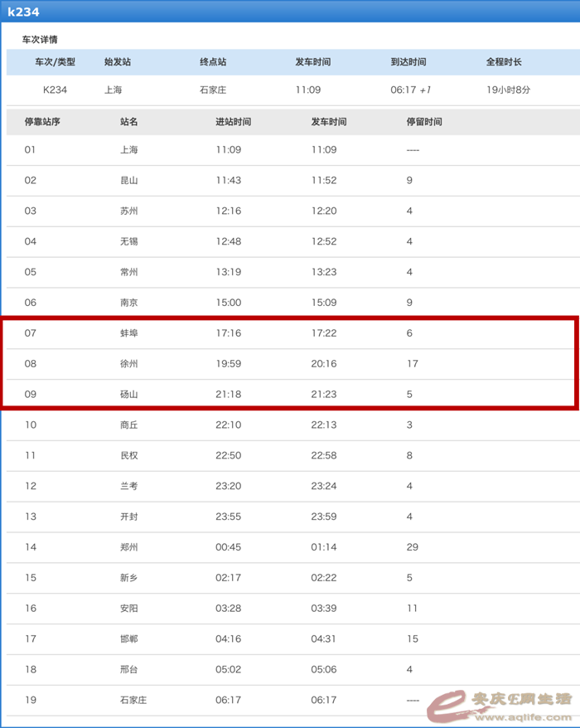Screen dimensions: 580x728
Task: Click the k234 title in blue header
Action: 23,12
